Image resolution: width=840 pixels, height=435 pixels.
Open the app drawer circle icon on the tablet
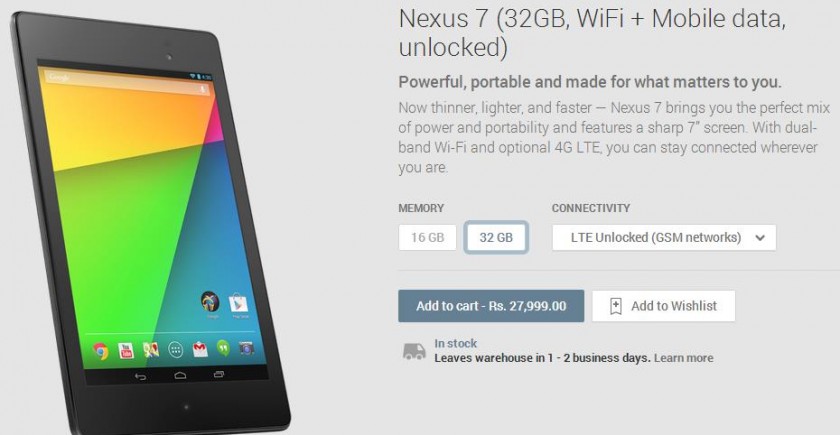[x=176, y=350]
